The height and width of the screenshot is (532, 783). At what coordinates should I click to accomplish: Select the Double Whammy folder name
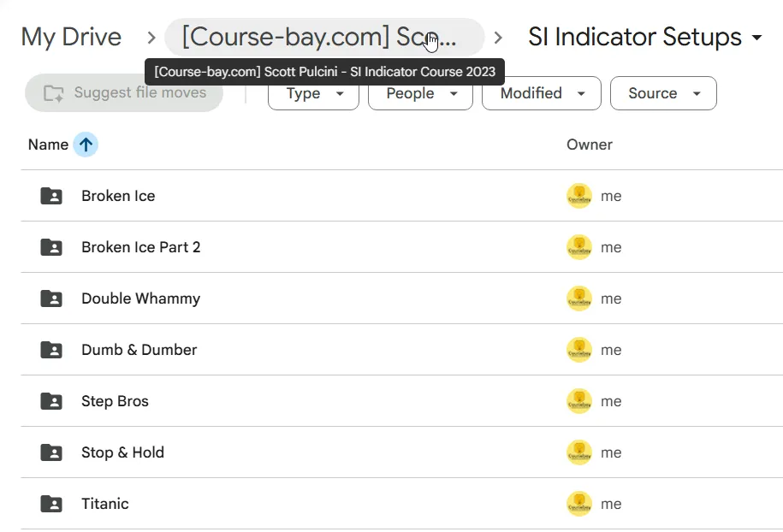click(x=141, y=299)
